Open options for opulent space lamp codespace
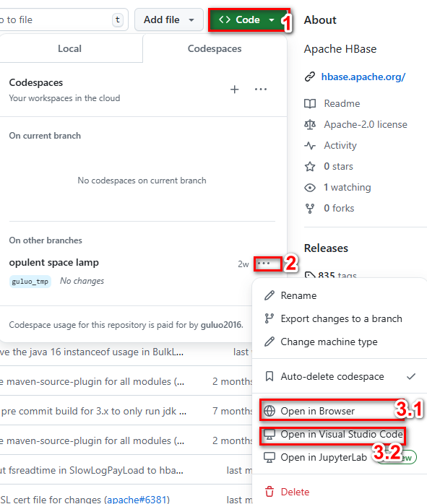This screenshot has height=504, width=427. click(264, 264)
